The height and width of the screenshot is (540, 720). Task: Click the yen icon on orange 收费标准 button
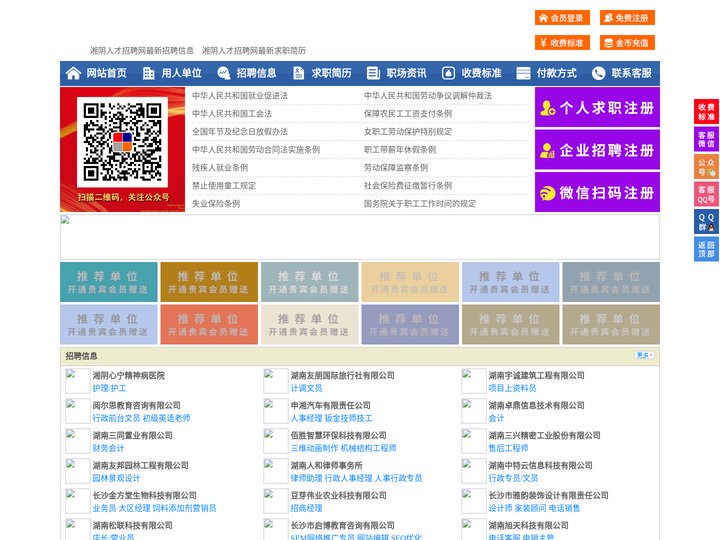[544, 43]
